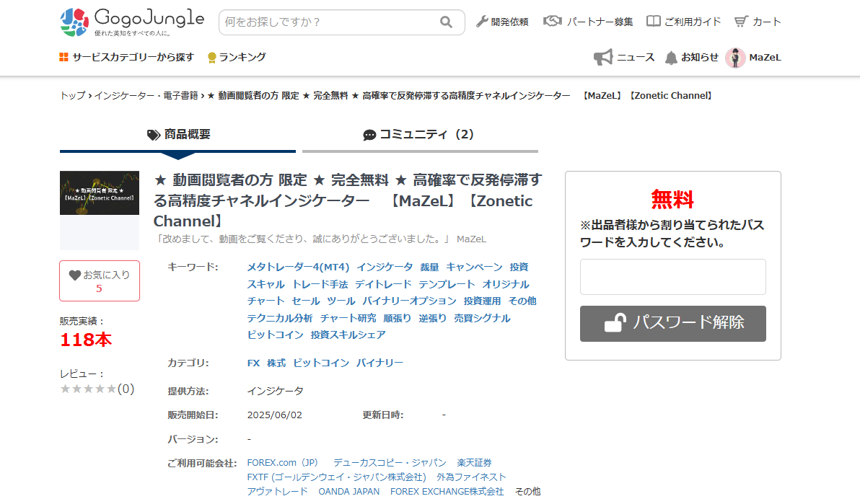Open broker FOREX EXCHANGE株式会社

point(447,492)
